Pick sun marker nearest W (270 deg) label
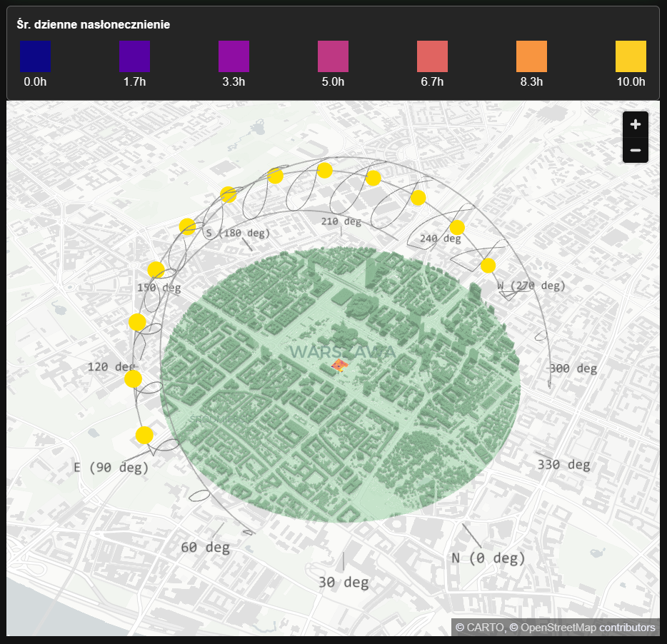The image size is (667, 644). point(488,266)
